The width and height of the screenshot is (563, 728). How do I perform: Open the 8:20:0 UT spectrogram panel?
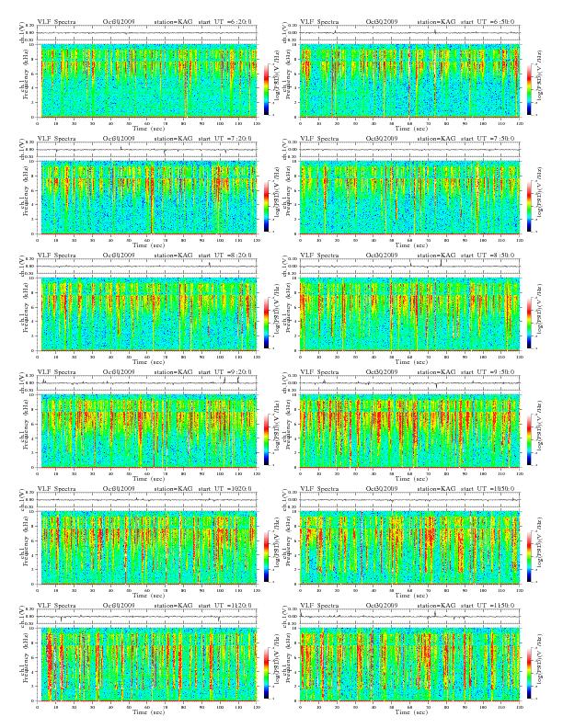coord(147,314)
